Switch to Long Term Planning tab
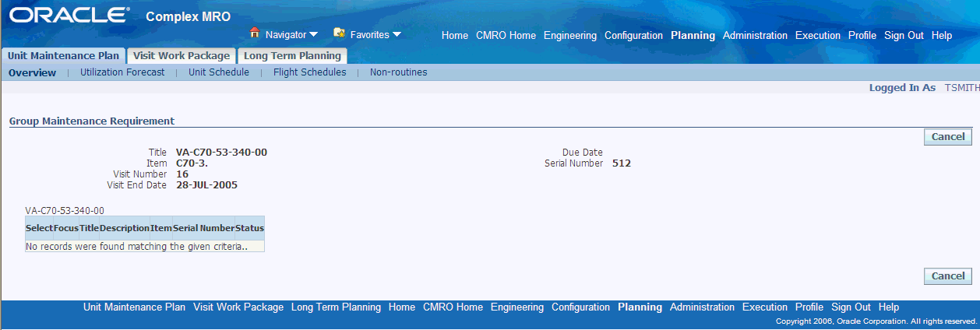Image resolution: width=980 pixels, height=330 pixels. (x=292, y=56)
